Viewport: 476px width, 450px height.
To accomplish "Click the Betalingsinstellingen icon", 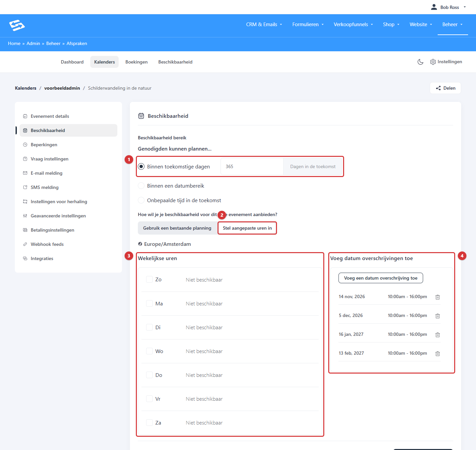I will [x=25, y=230].
